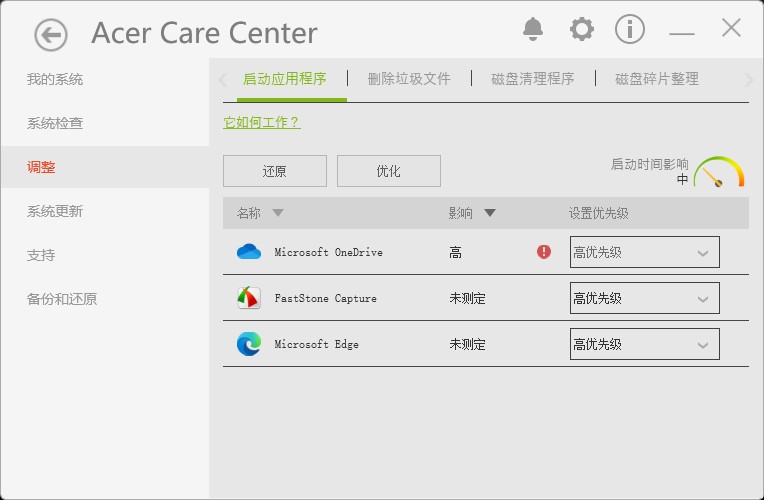Viewport: 764px width, 500px height.
Task: Click the 优化 button
Action: [389, 171]
